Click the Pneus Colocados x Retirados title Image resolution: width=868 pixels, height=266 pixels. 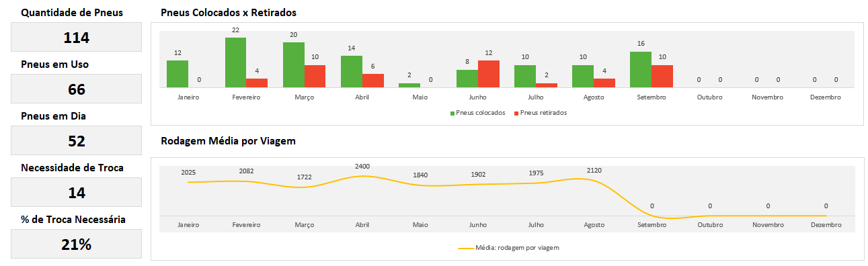tap(229, 13)
